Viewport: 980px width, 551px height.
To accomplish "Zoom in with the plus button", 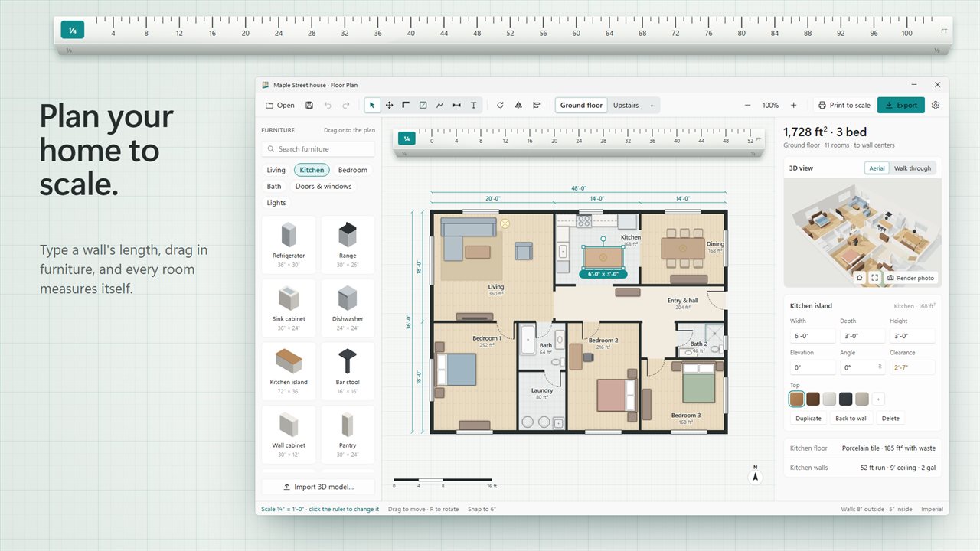I will (x=793, y=106).
